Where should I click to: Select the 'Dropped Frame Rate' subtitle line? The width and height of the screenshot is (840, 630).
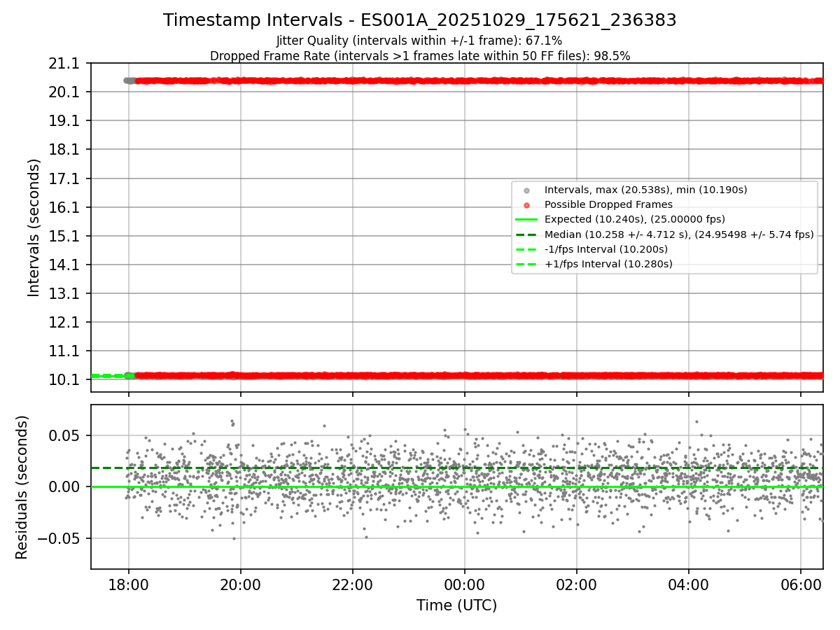click(420, 56)
